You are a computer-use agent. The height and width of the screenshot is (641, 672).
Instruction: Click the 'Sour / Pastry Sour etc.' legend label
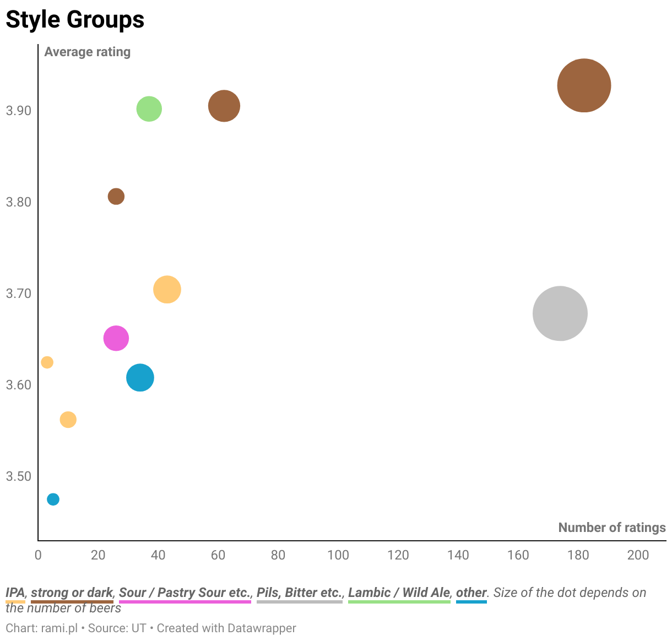tap(185, 593)
